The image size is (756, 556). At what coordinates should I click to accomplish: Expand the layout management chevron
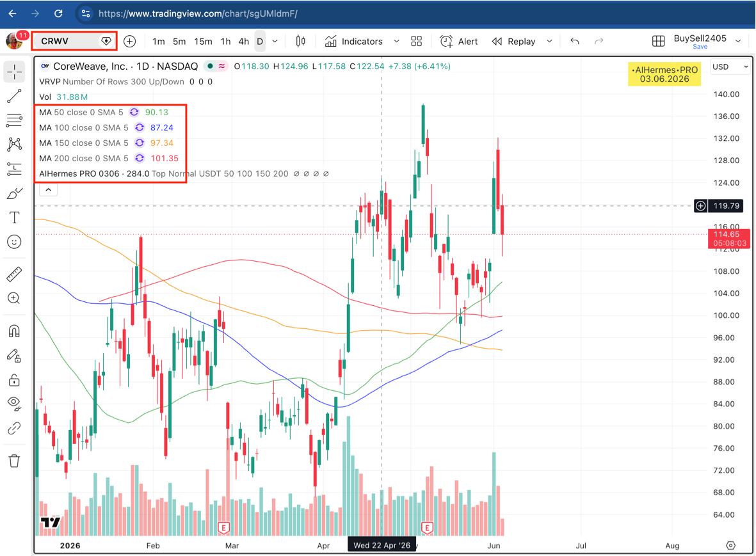738,42
